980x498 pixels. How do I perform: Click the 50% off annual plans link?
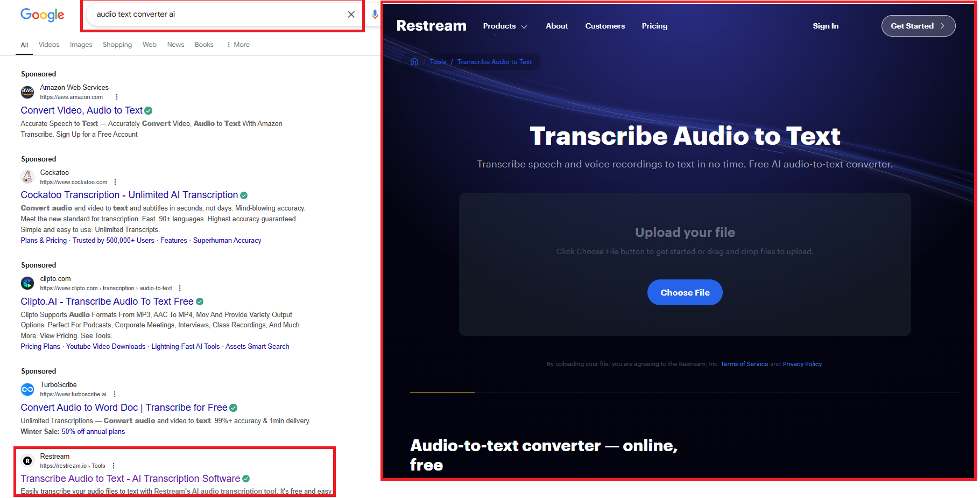93,432
